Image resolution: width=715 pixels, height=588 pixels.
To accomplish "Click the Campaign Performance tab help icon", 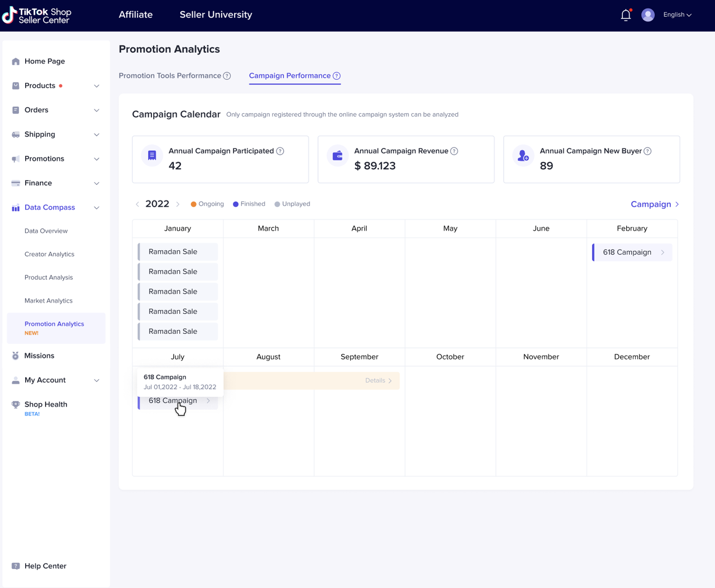I will (x=336, y=76).
